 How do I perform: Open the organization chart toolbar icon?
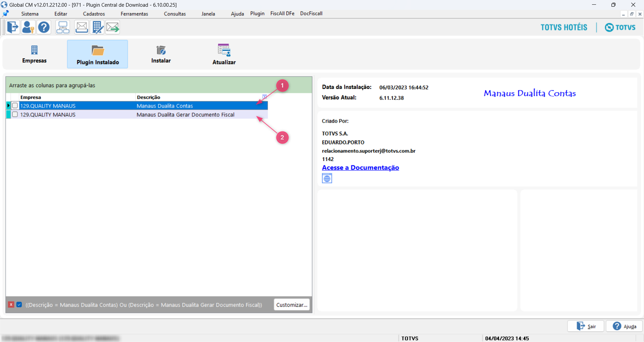click(63, 27)
